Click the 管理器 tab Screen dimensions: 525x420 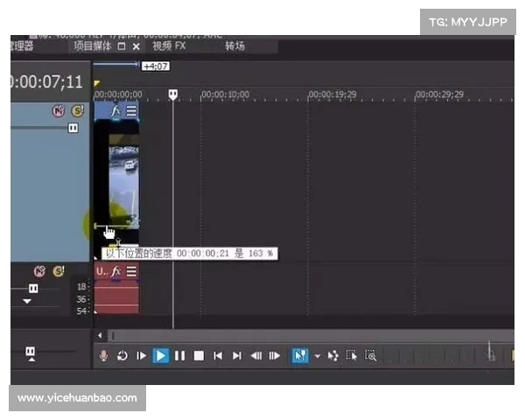click(22, 45)
